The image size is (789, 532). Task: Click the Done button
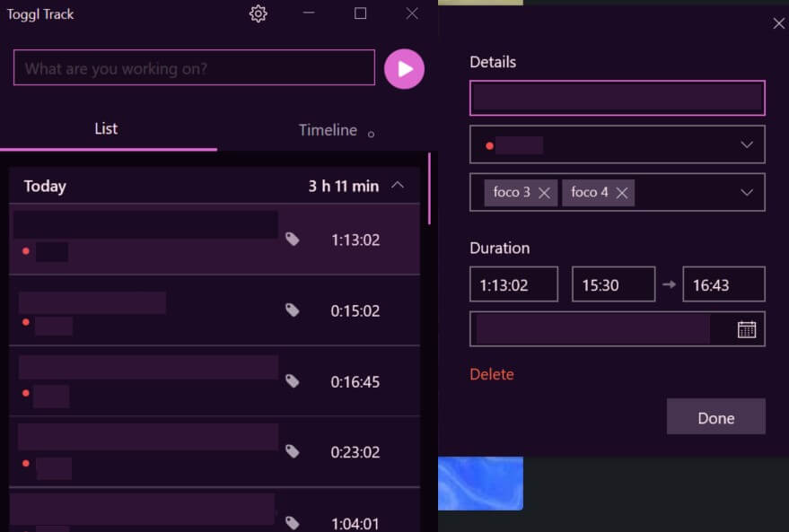click(716, 417)
